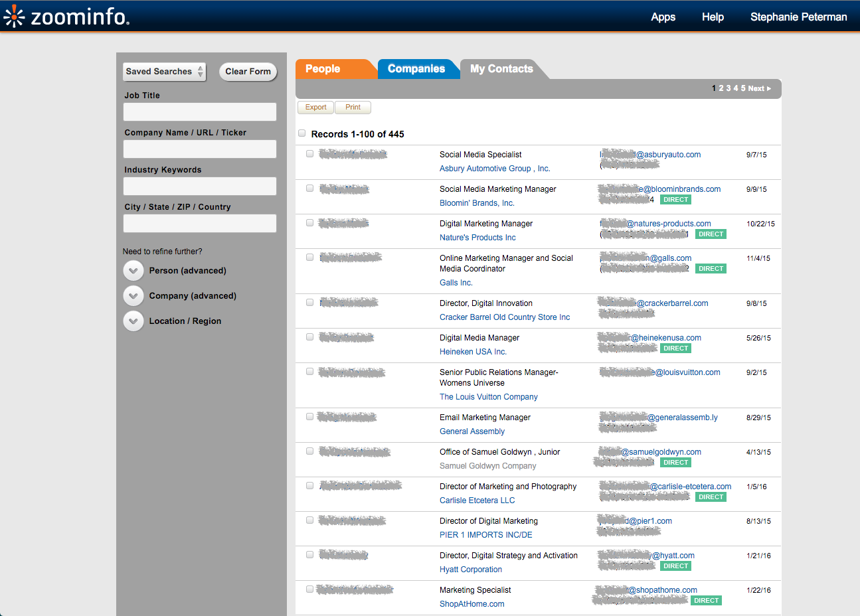Select the Samuel Goldwyn contact checkbox
860x616 pixels.
(x=309, y=451)
